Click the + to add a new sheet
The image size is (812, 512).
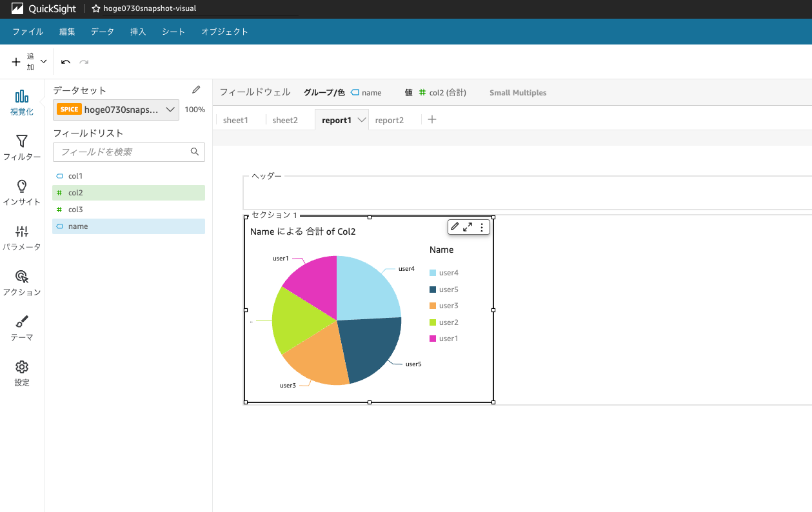(431, 119)
